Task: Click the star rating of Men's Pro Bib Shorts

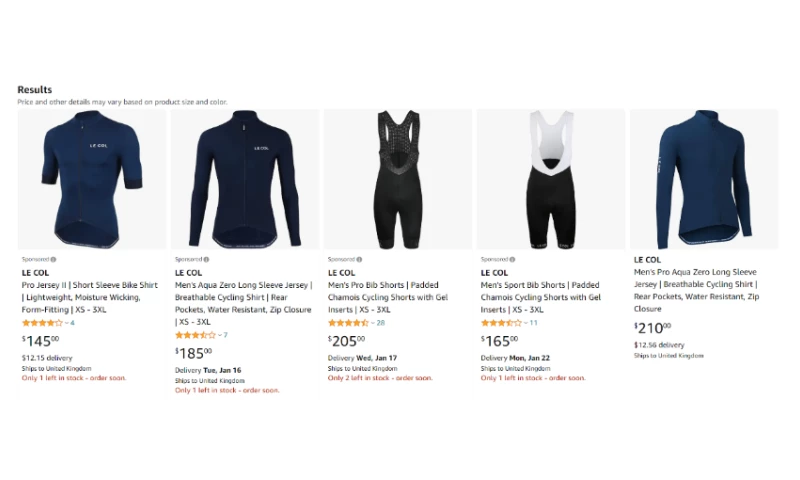Action: [348, 323]
